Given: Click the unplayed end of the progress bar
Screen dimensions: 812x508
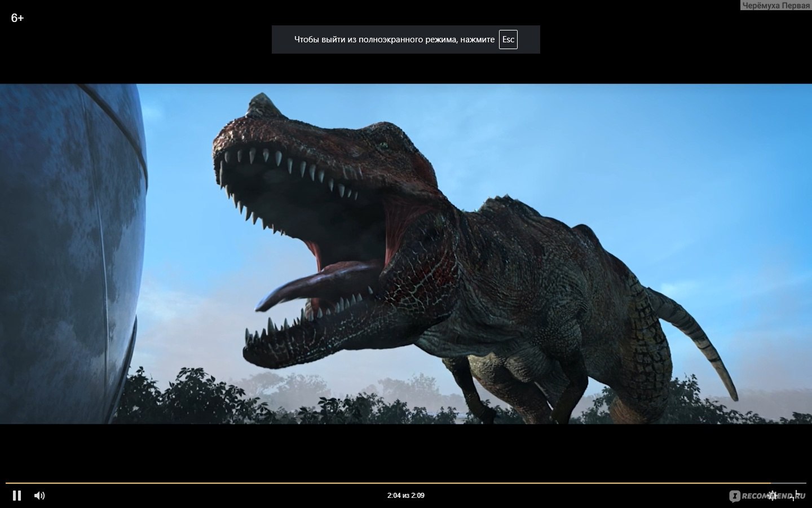Looking at the screenshot, I should click(788, 483).
